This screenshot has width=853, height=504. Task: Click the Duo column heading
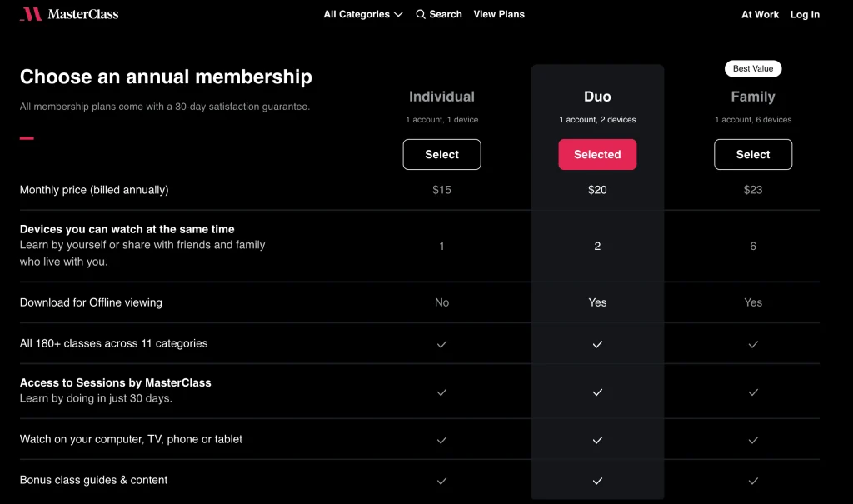click(597, 97)
